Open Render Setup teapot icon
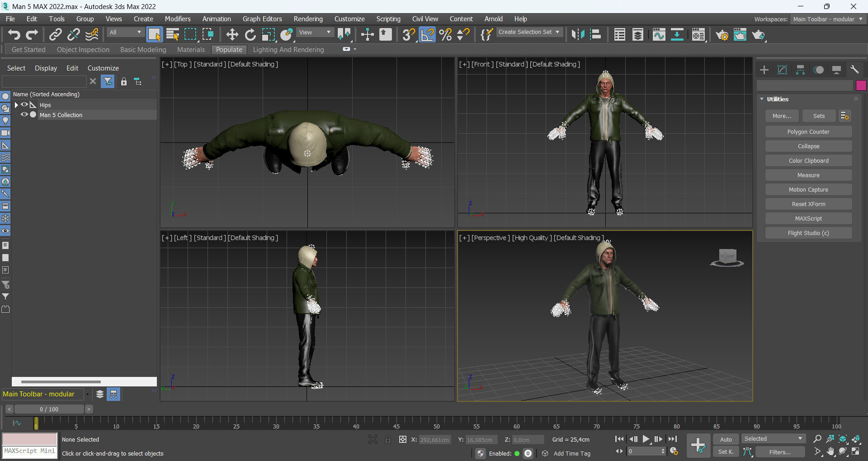This screenshot has width=868, height=461. tap(722, 35)
